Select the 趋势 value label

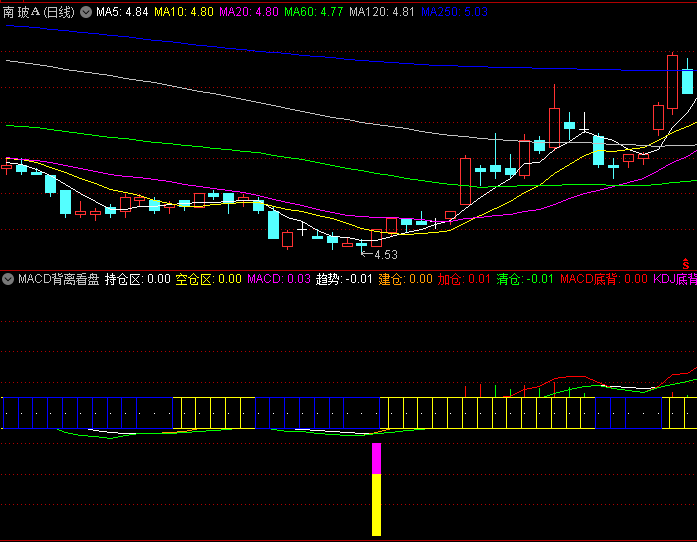point(343,279)
